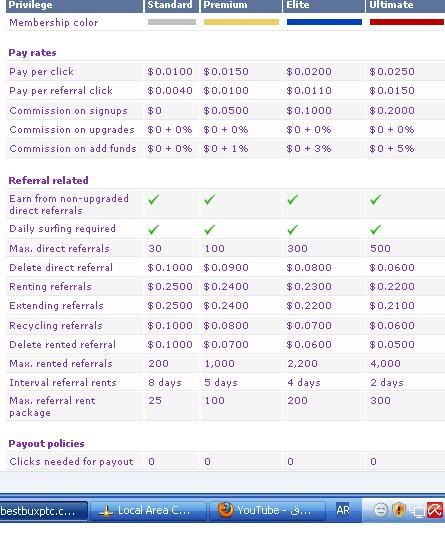This screenshot has width=445, height=536.
Task: Click Premium checkmark for non-upgraded direct referrals
Action: pyautogui.click(x=209, y=199)
